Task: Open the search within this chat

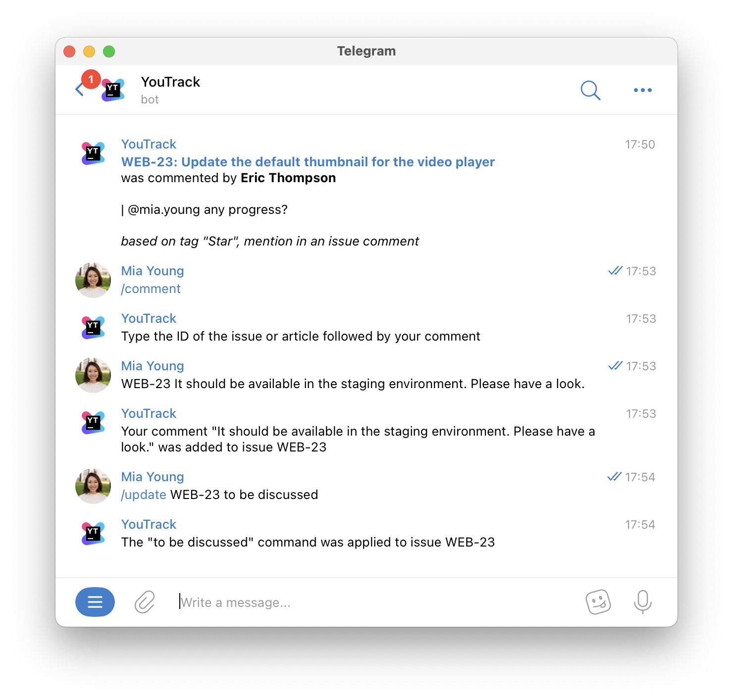Action: 590,91
